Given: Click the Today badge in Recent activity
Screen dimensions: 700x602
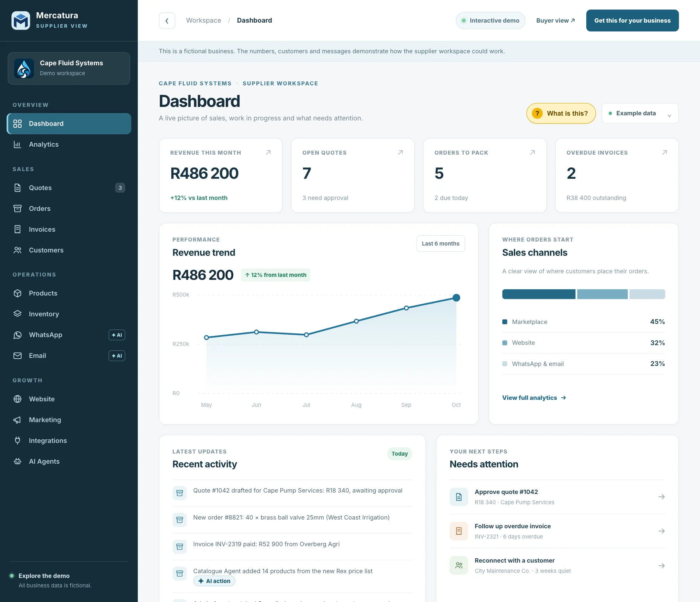Looking at the screenshot, I should [x=400, y=454].
